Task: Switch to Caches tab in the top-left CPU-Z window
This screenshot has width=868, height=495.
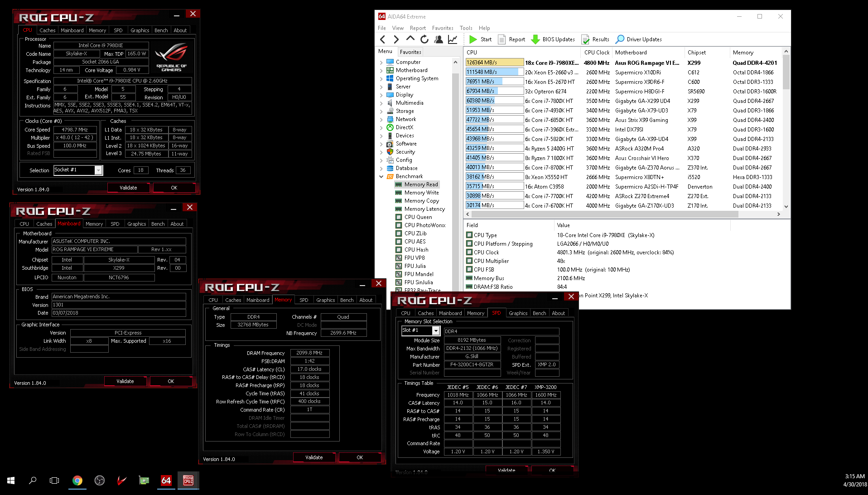Action: click(47, 30)
